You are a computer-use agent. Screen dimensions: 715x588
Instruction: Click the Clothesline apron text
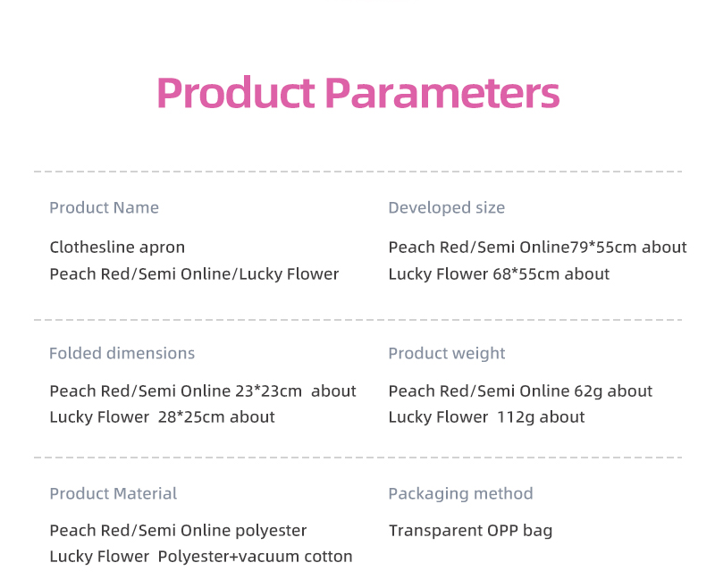117,248
